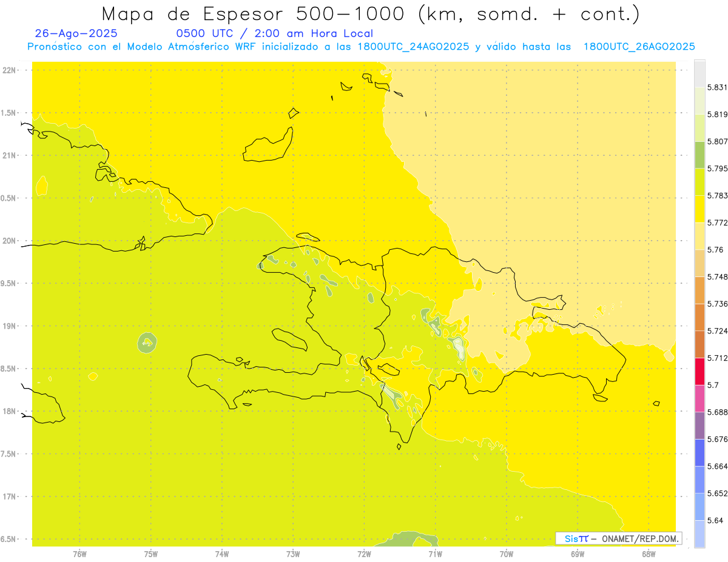This screenshot has width=728, height=562.
Task: Click the 75W longitude axis label
Action: [x=150, y=554]
